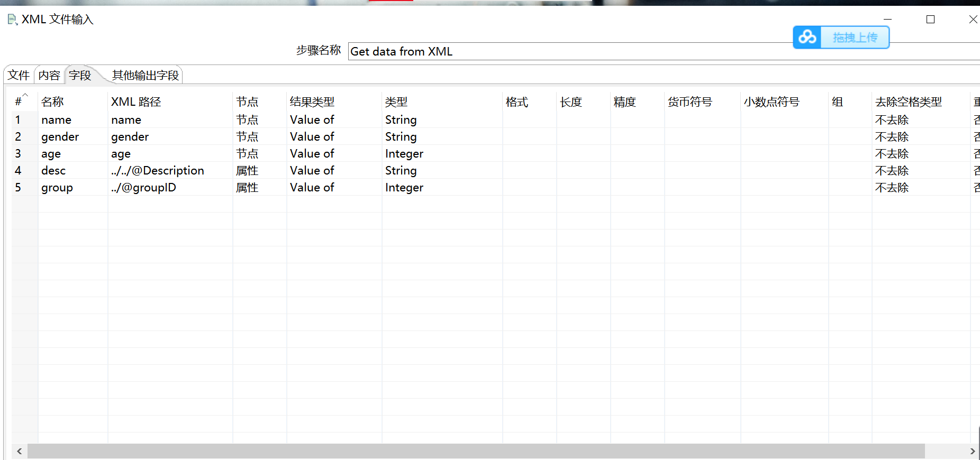Click the horizontal scrollbar right arrow
Screen dimensions: 980x460
coord(972,451)
